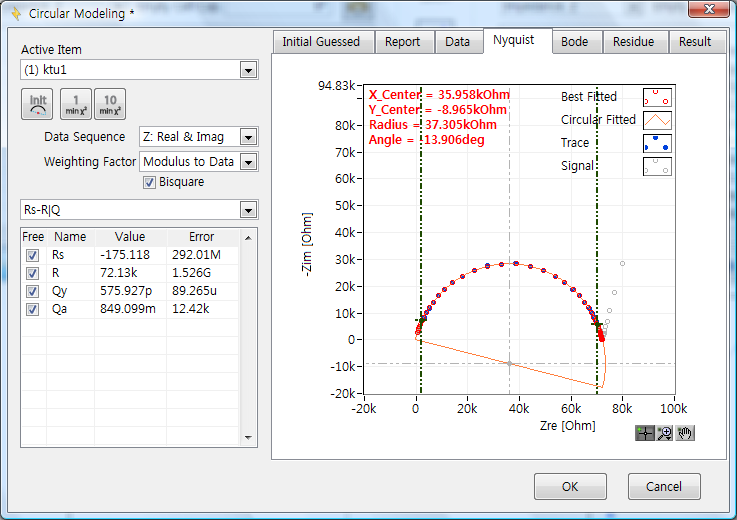Select the zoom magnifier graph tool
The width and height of the screenshot is (737, 520).
(664, 433)
